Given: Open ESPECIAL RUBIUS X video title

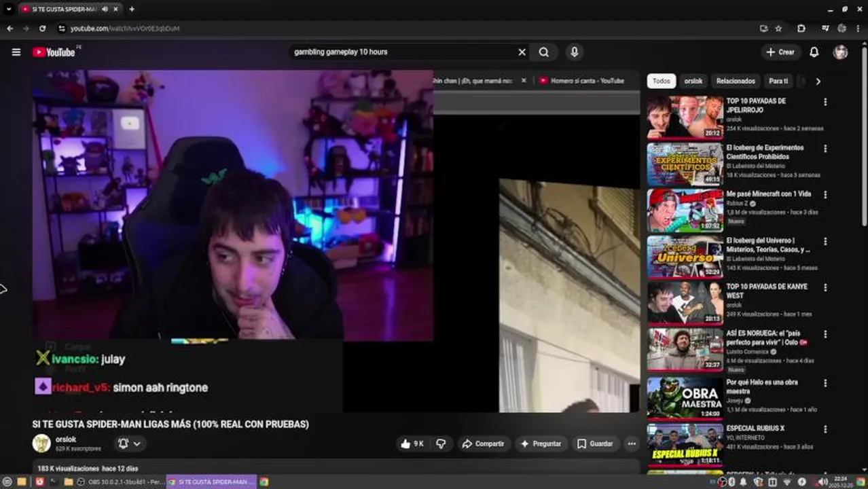Looking at the screenshot, I should tap(755, 429).
